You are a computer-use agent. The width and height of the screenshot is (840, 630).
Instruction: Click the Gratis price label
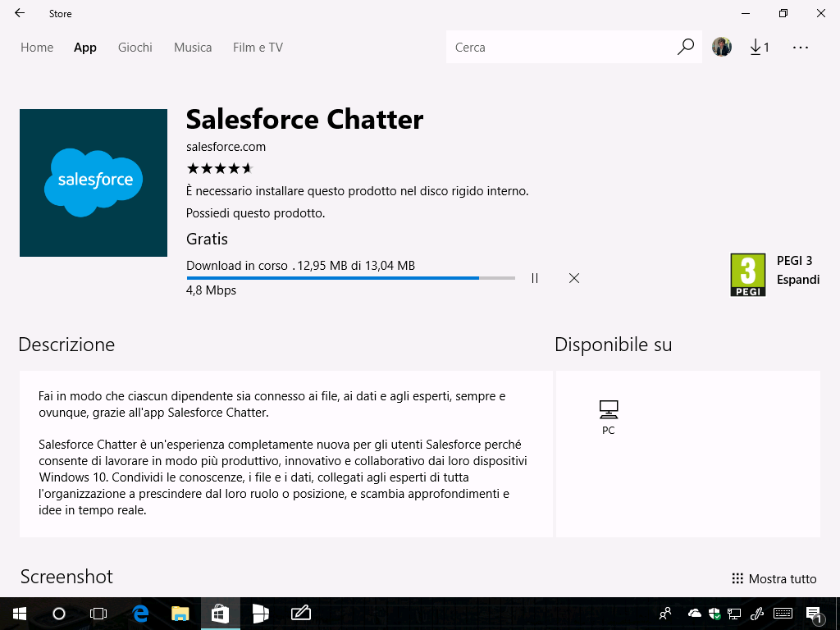tap(207, 239)
